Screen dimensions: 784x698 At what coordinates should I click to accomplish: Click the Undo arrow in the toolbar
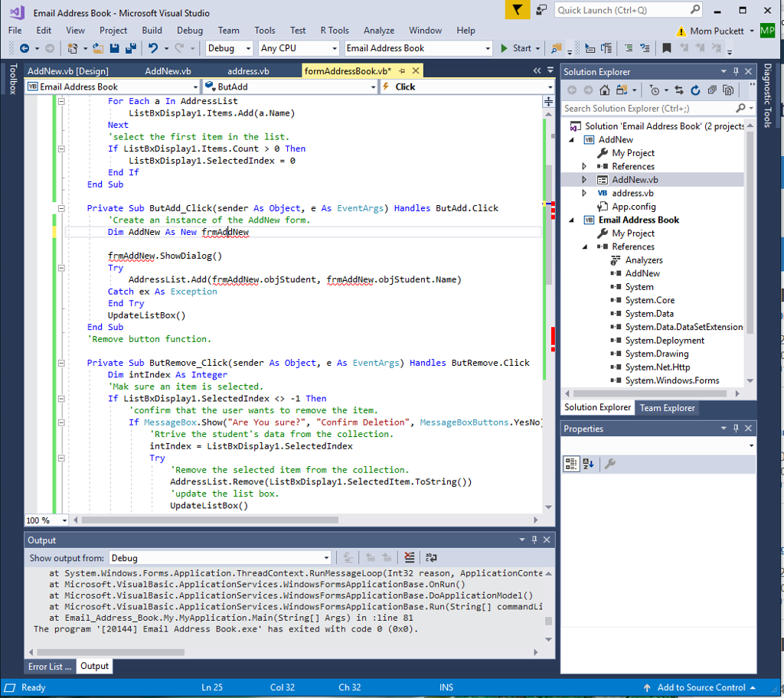tap(153, 48)
